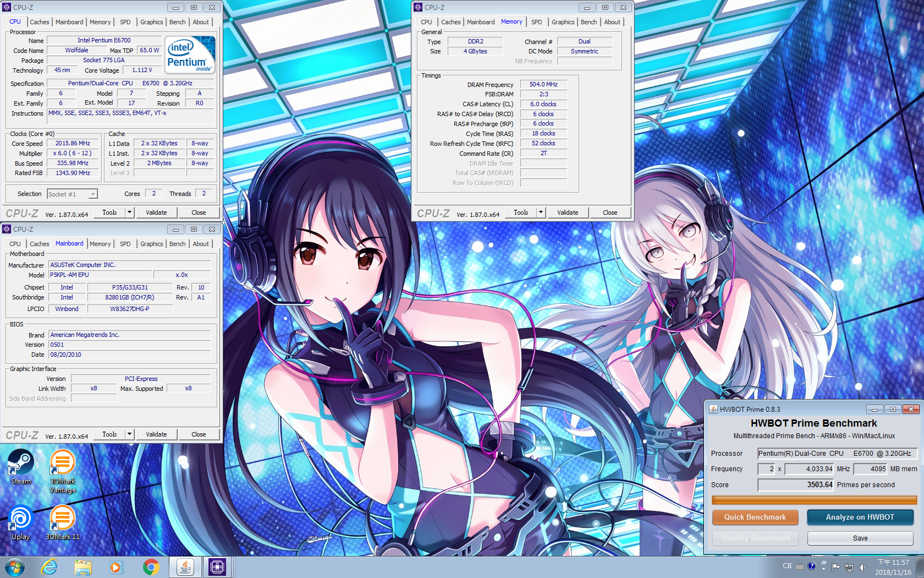Click the 3503.64 score field
This screenshot has width=924, height=578.
pyautogui.click(x=796, y=485)
